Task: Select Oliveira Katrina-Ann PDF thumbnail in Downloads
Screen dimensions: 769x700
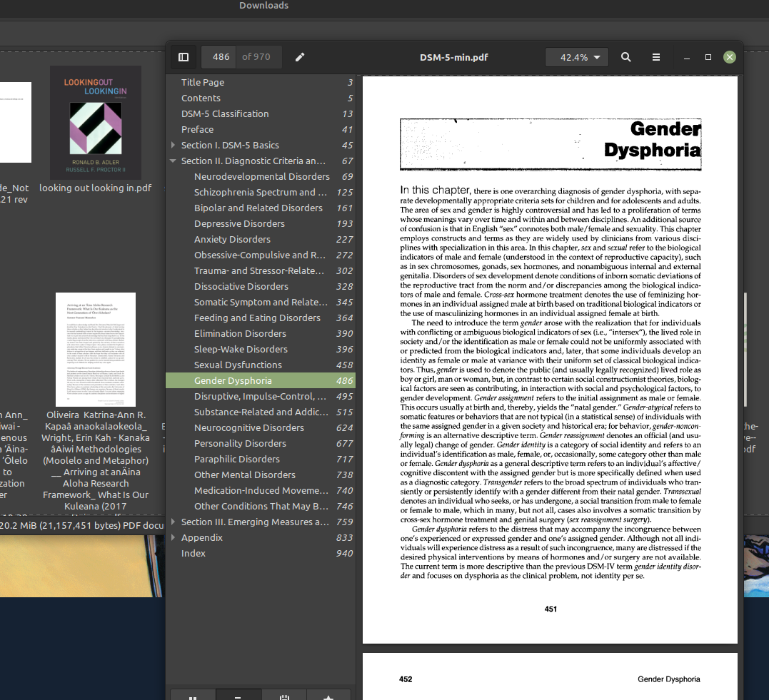Action: 96,350
